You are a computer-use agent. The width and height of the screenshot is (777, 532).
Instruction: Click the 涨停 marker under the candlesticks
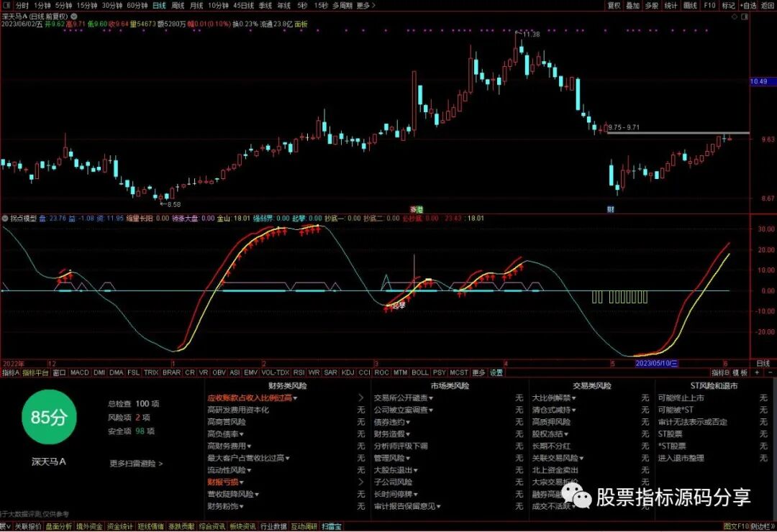click(x=417, y=209)
